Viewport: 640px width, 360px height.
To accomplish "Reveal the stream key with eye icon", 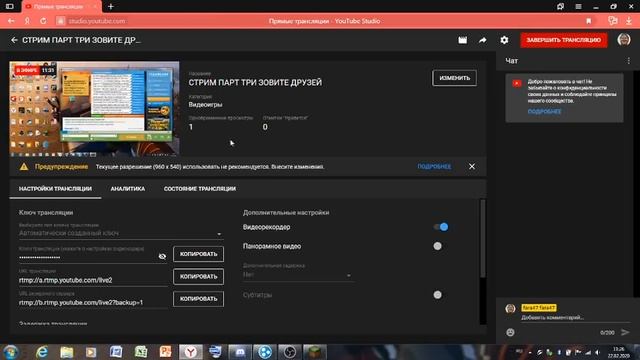I will [162, 256].
